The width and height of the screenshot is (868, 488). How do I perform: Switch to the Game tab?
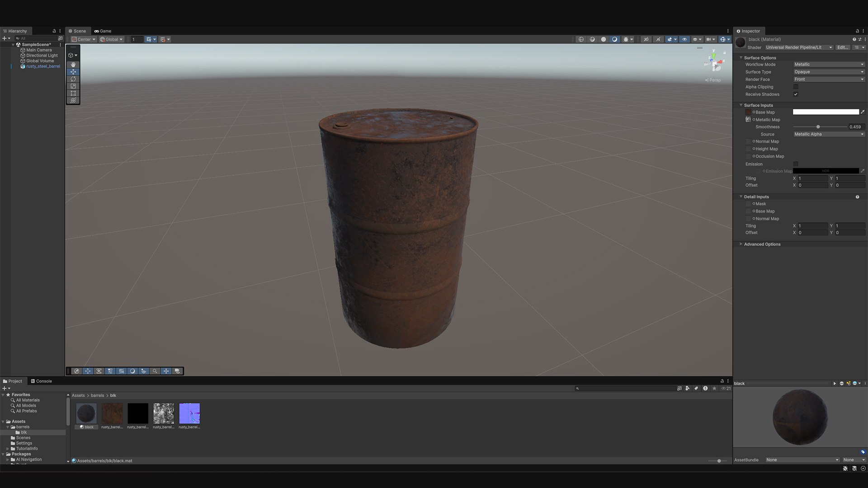click(103, 31)
